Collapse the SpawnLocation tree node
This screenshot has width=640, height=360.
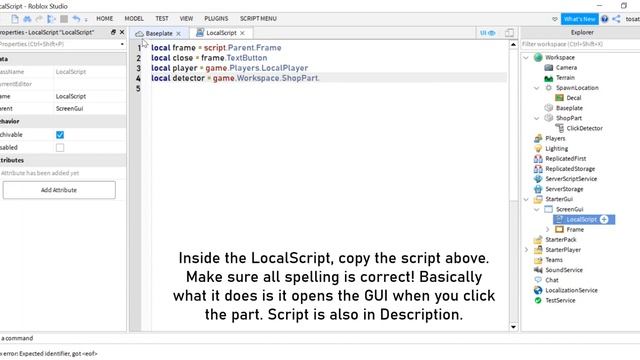click(537, 88)
